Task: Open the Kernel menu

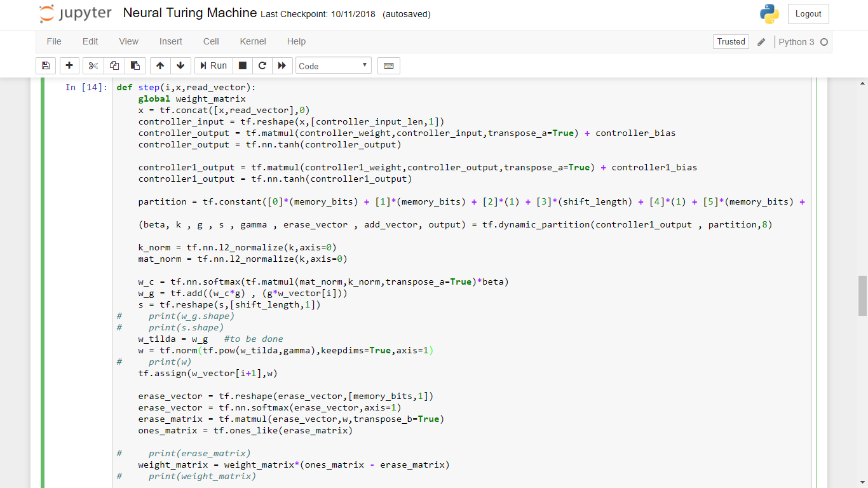Action: [253, 41]
